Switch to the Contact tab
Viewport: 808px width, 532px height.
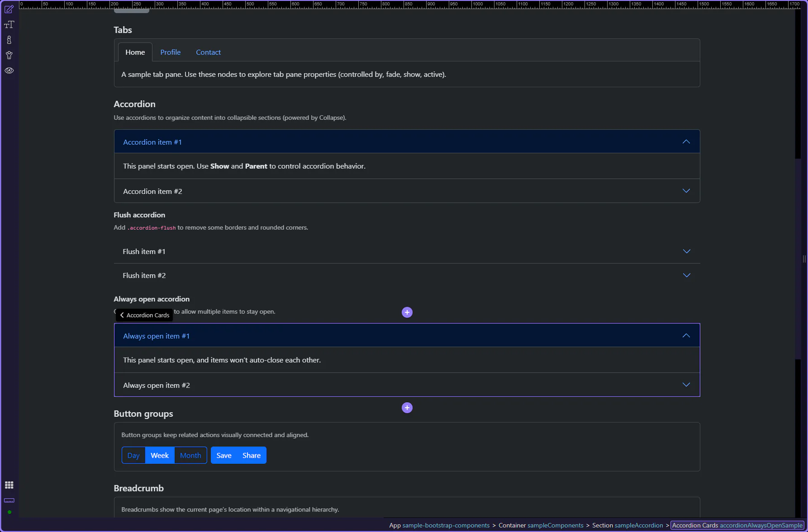(x=208, y=52)
